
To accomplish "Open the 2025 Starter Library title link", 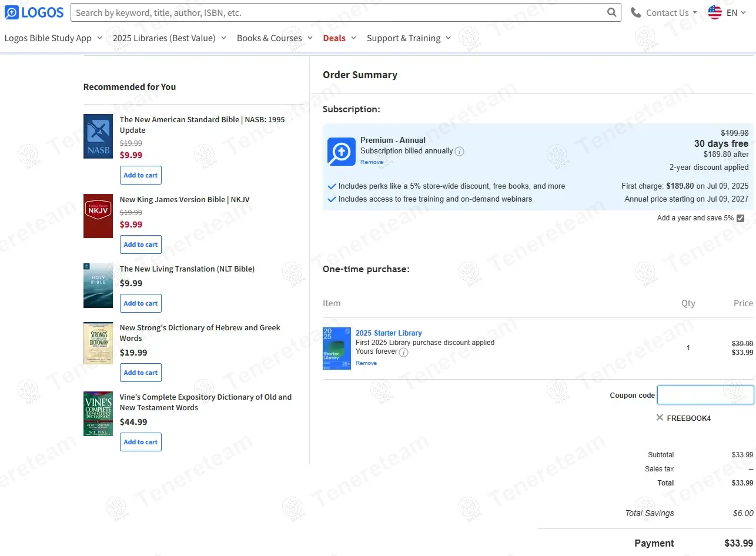I will [x=389, y=333].
